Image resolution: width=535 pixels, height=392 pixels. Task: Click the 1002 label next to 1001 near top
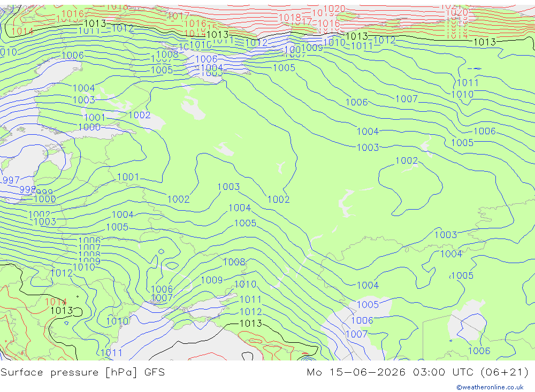click(139, 115)
